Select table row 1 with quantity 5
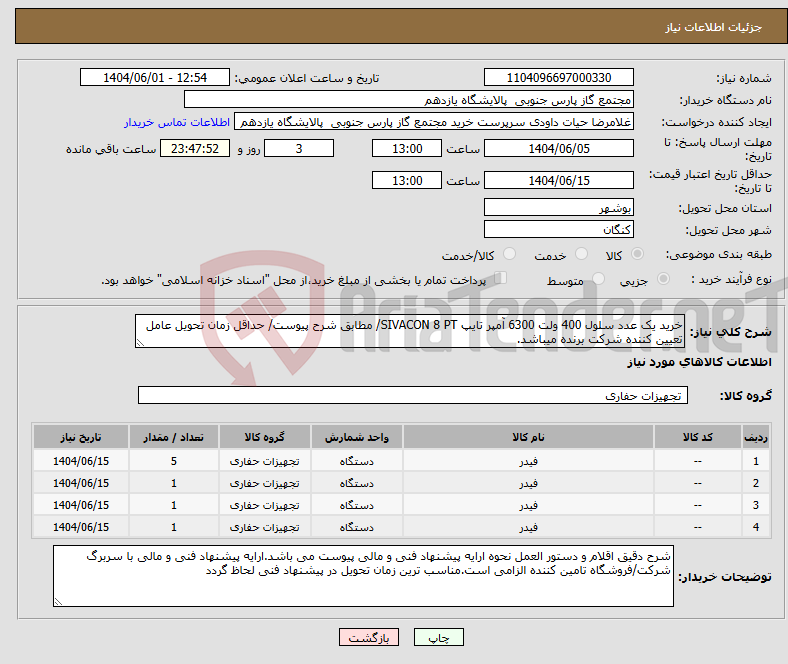This screenshot has height=664, width=788. pyautogui.click(x=400, y=461)
